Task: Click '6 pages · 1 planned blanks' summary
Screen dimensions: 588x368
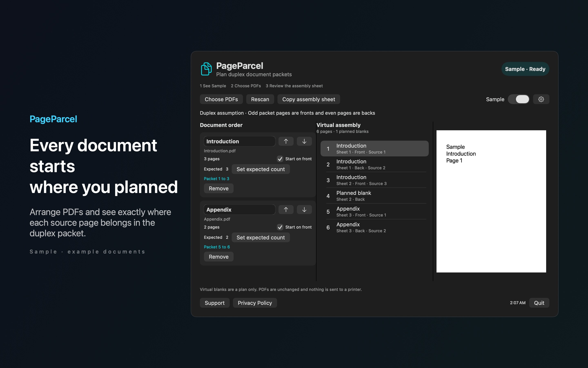Action: pyautogui.click(x=342, y=131)
